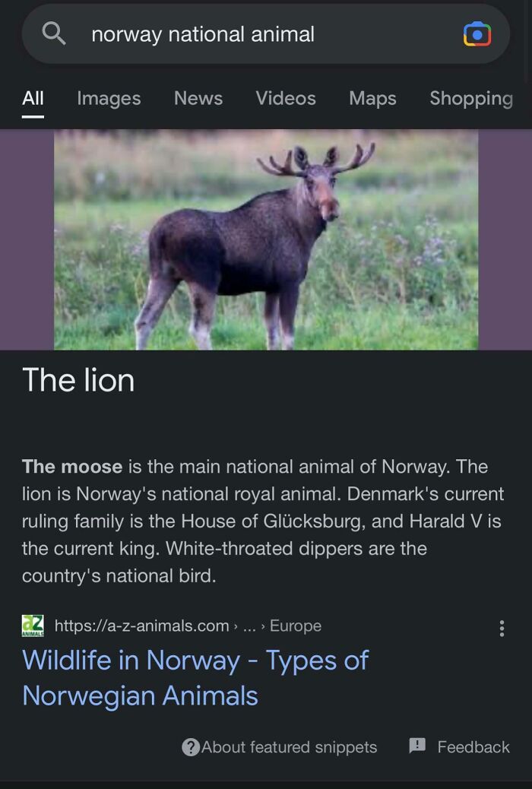Viewport: 532px width, 789px height.
Task: Click About featured snippets
Action: (x=289, y=747)
